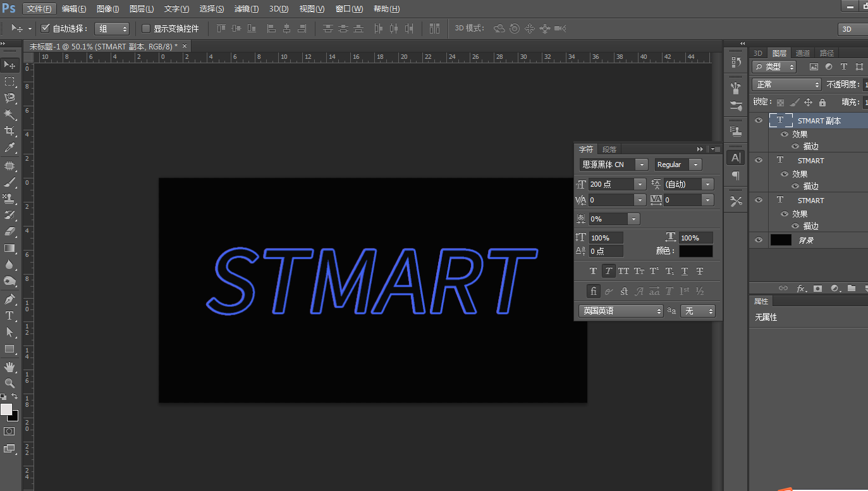Enable the Show Transform Controls checkbox
The width and height of the screenshot is (868, 491).
tap(146, 28)
